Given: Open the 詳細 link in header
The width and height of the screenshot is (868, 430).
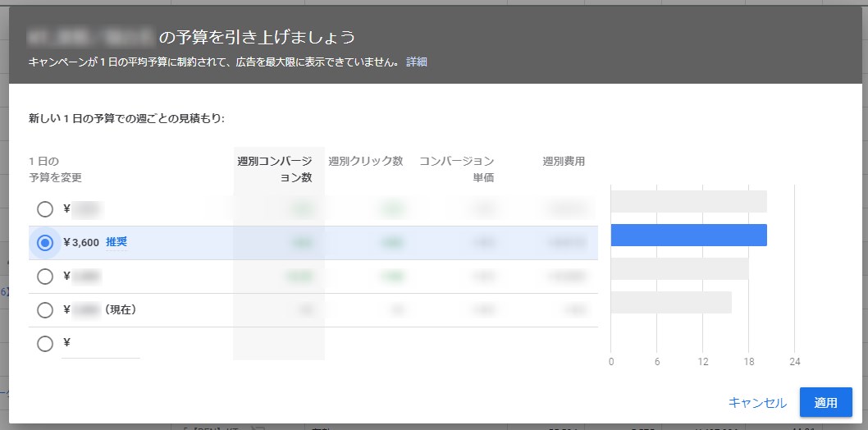Looking at the screenshot, I should click(x=417, y=62).
